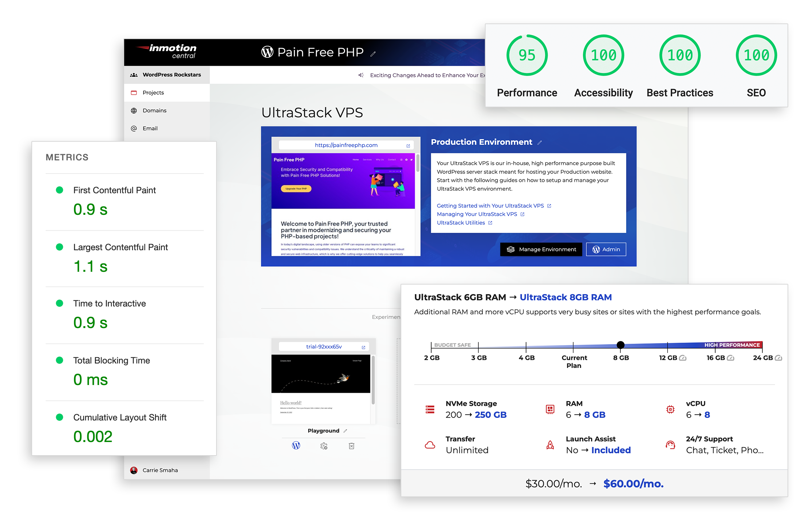Open trial-92xxx65v external link icon

(x=364, y=347)
